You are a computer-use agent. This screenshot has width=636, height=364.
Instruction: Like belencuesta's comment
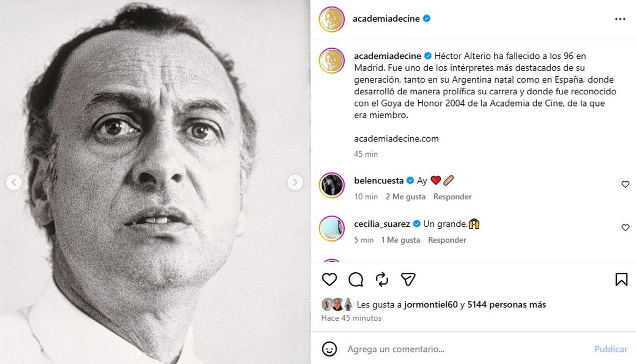(x=625, y=184)
